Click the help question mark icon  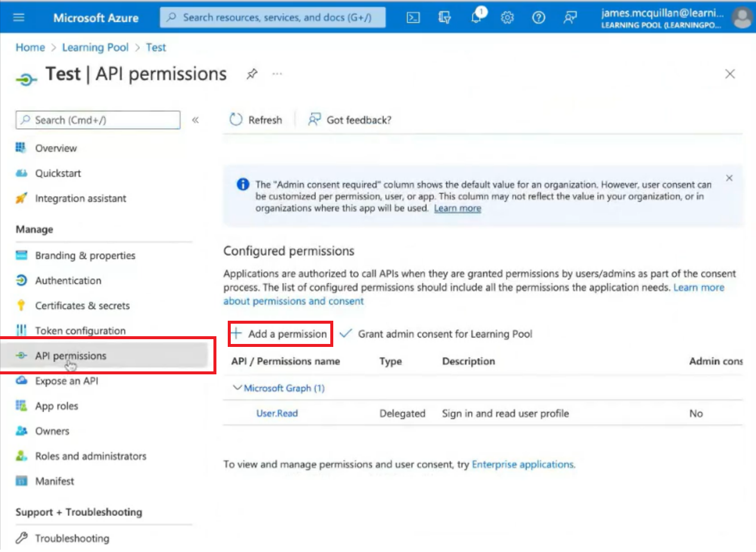click(538, 18)
